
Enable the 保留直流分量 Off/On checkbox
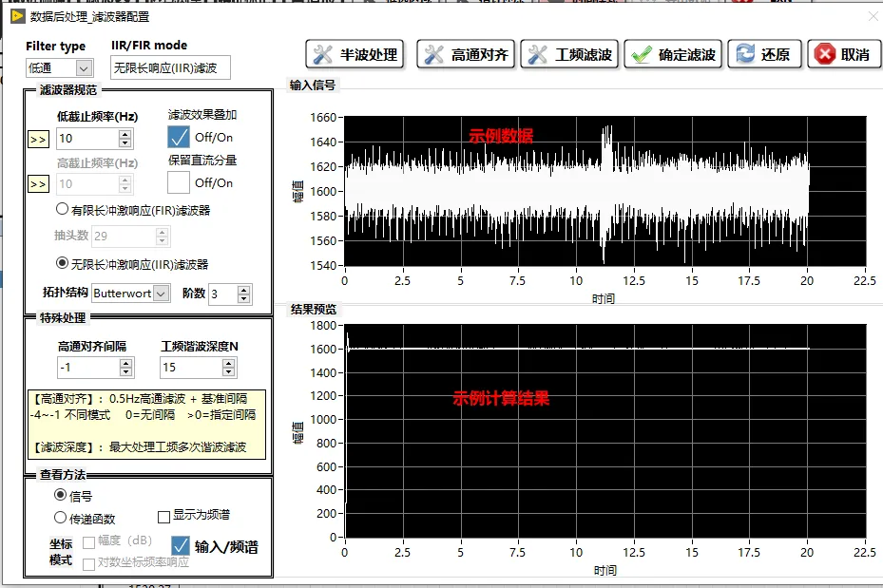coord(179,182)
